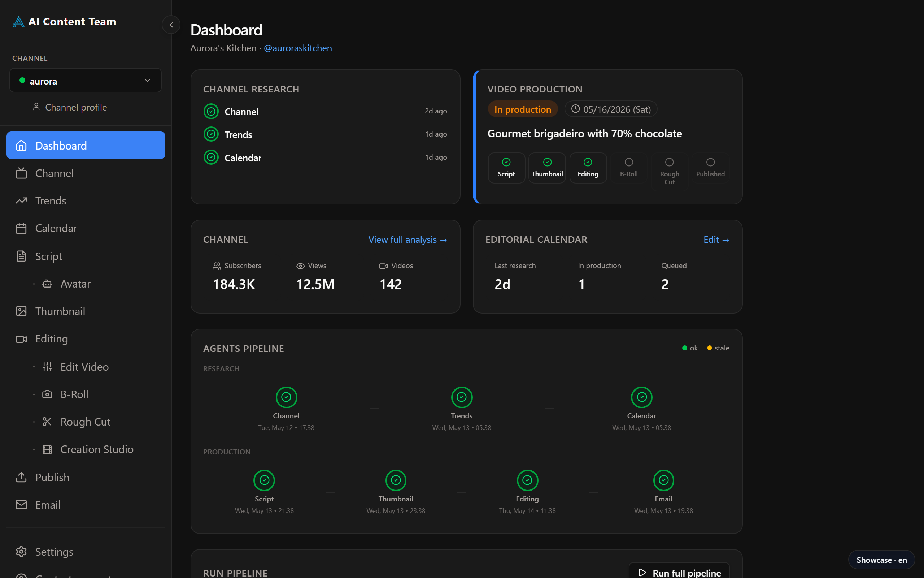Open Trends row in Channel Research
The height and width of the screenshot is (578, 924).
(325, 134)
